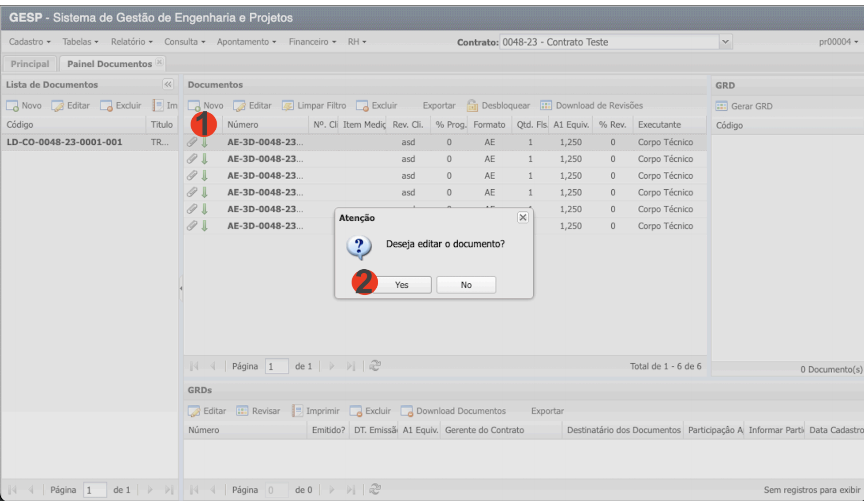Image resolution: width=868 pixels, height=504 pixels.
Task: Open the Financeiro menu
Action: [x=312, y=42]
